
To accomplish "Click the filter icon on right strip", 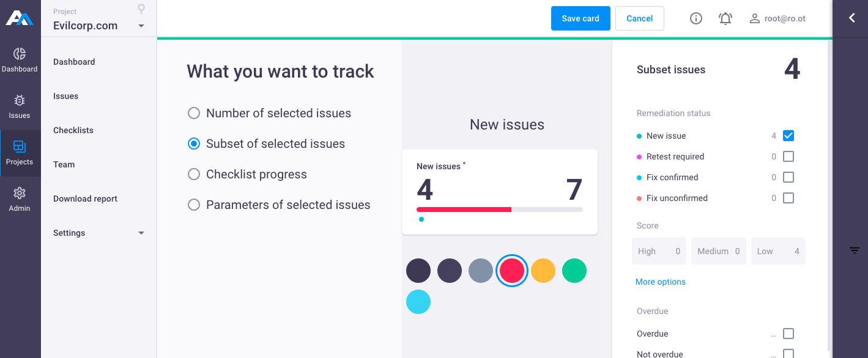I will pos(855,250).
